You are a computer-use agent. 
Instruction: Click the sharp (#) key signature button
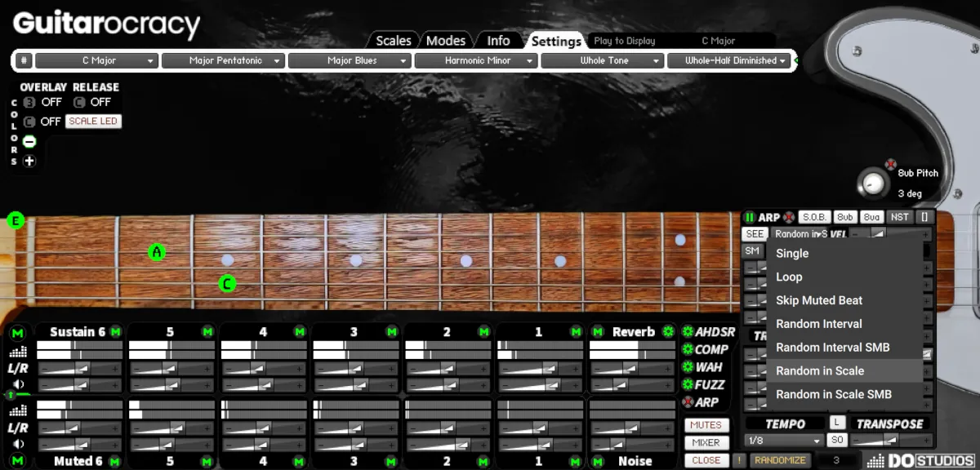click(24, 60)
